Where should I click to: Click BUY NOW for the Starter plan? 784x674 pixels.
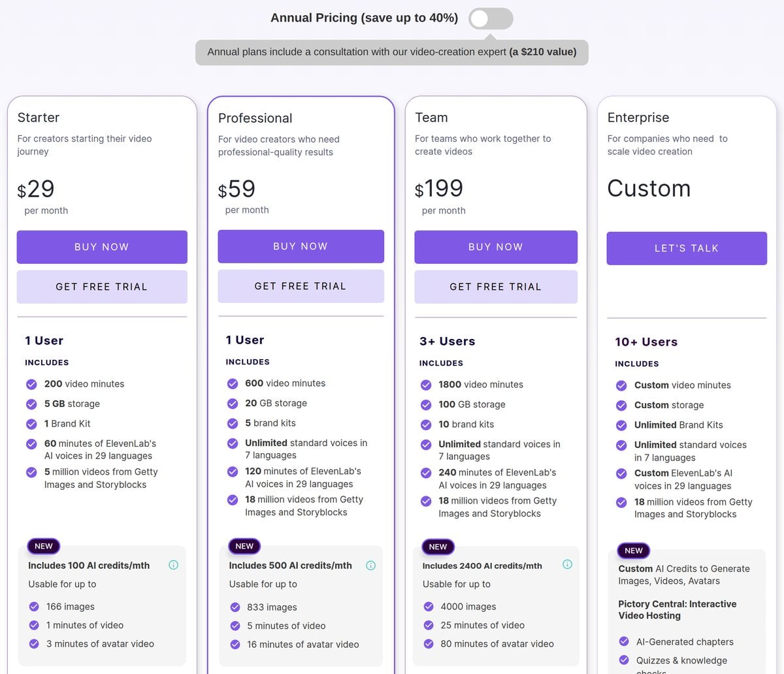coord(102,247)
